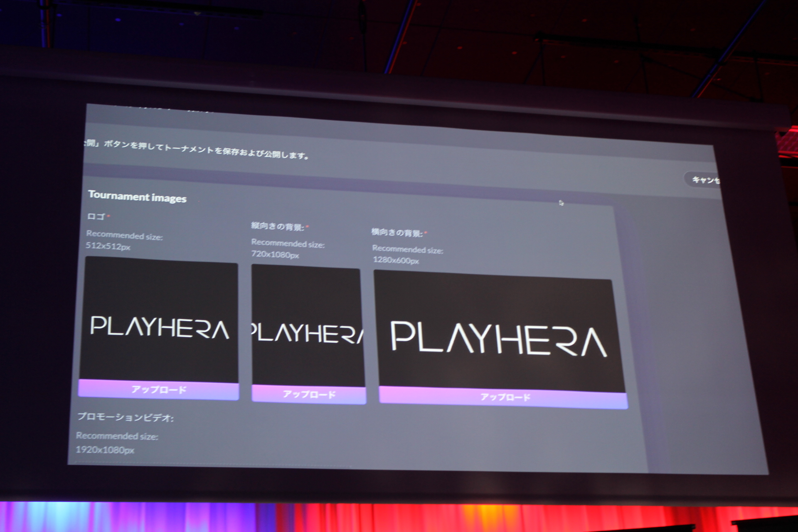Click the ロゴ field label
The image size is (798, 532).
[x=96, y=216]
